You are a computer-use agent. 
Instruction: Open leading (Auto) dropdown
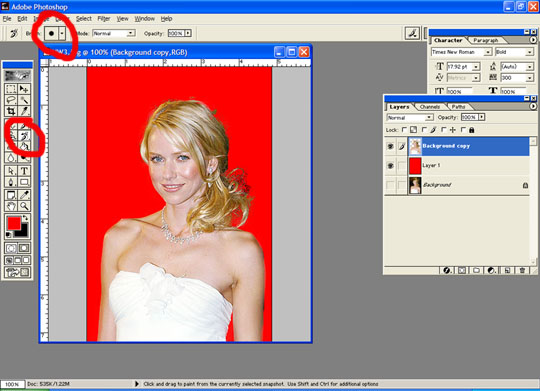(530, 67)
